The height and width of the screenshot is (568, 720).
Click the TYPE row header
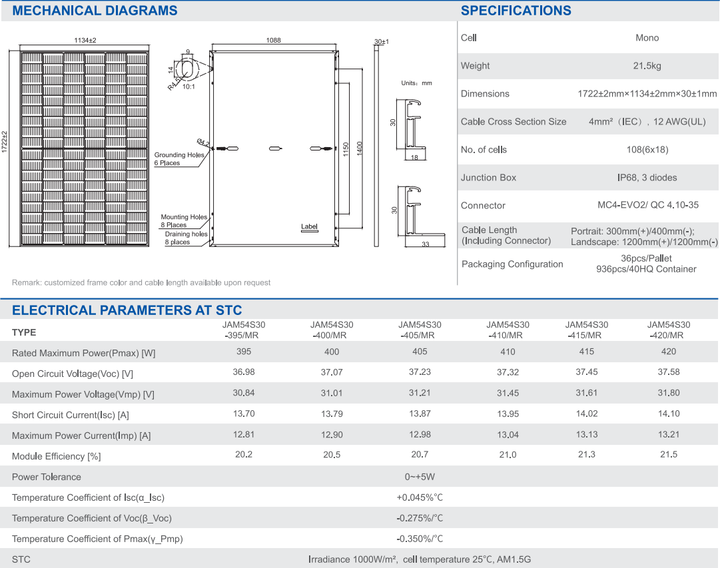point(24,332)
